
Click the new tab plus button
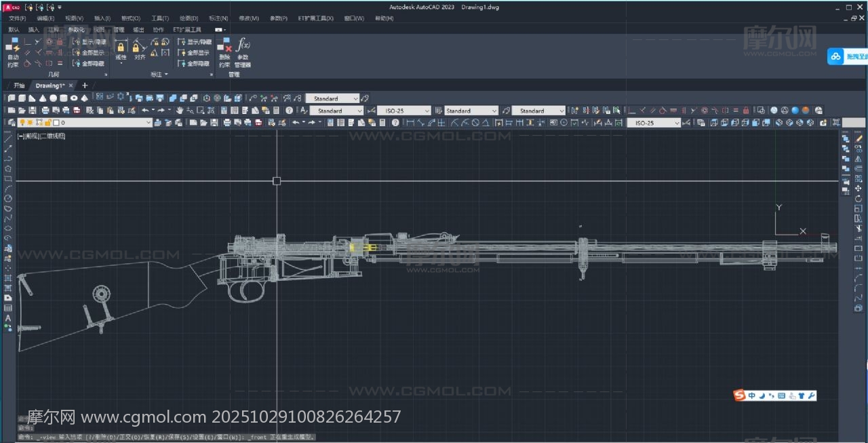pyautogui.click(x=85, y=85)
